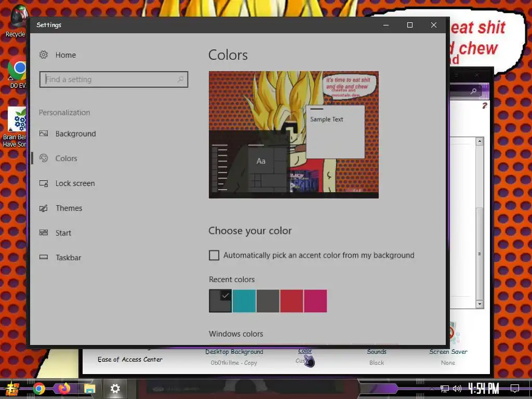
Task: Open Screen Saver link in Personalization window
Action: point(448,352)
